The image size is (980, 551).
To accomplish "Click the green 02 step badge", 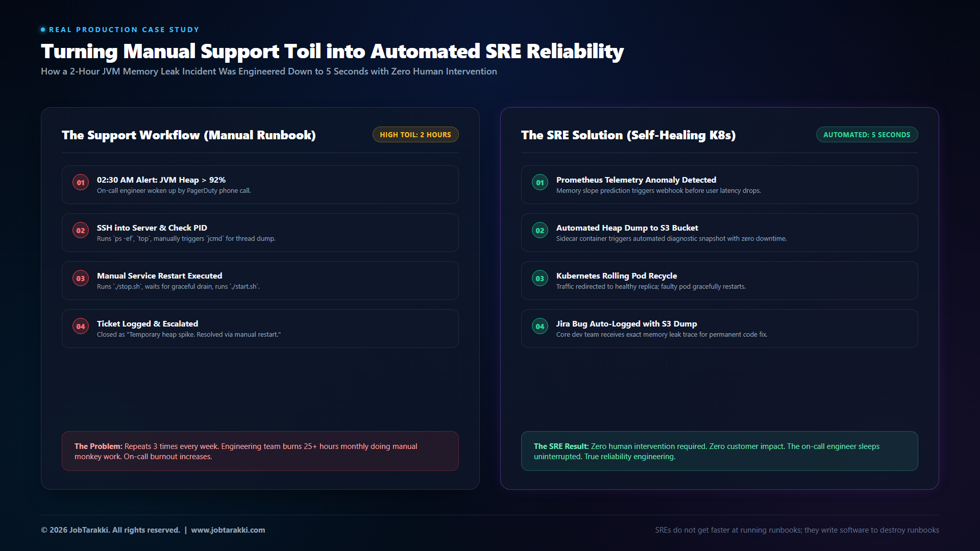I will [540, 231].
